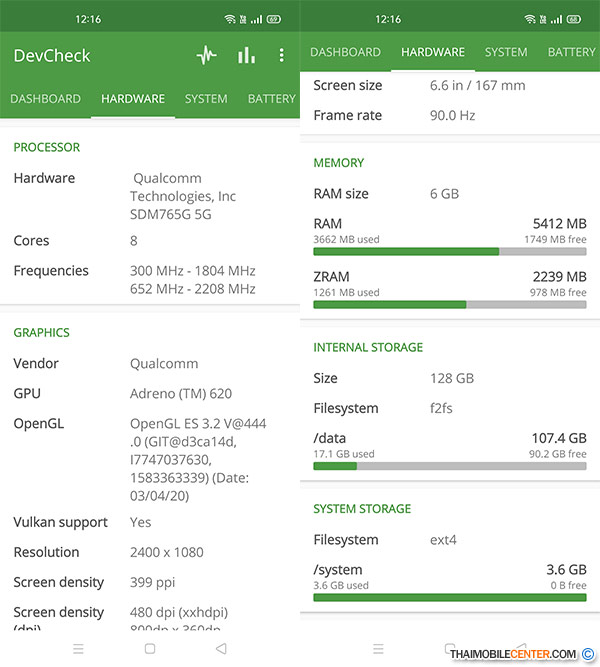Select the System tab on left screen
600x667 pixels.
206,99
